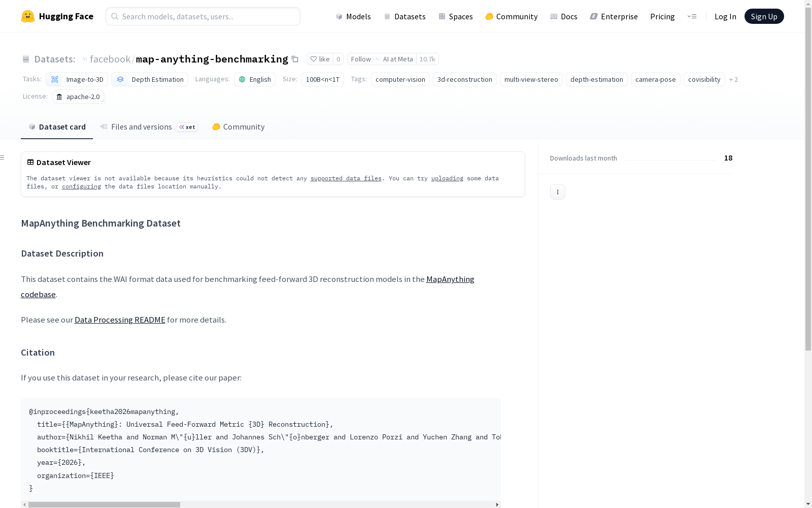Toggle the table of contents sidebar icon

[3, 157]
